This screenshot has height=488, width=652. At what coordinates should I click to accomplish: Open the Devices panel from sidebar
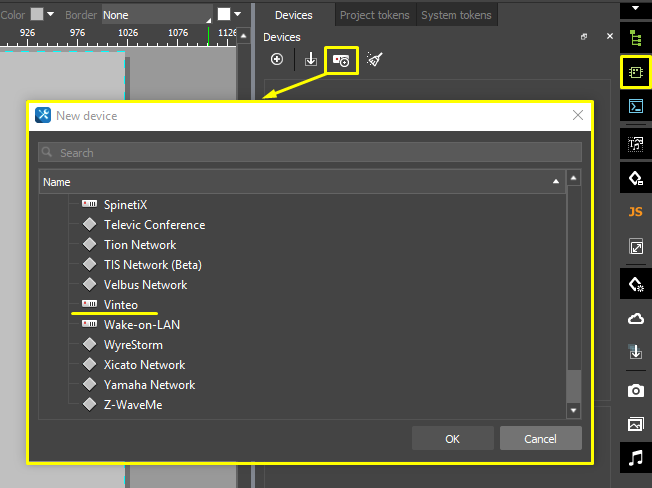point(635,72)
